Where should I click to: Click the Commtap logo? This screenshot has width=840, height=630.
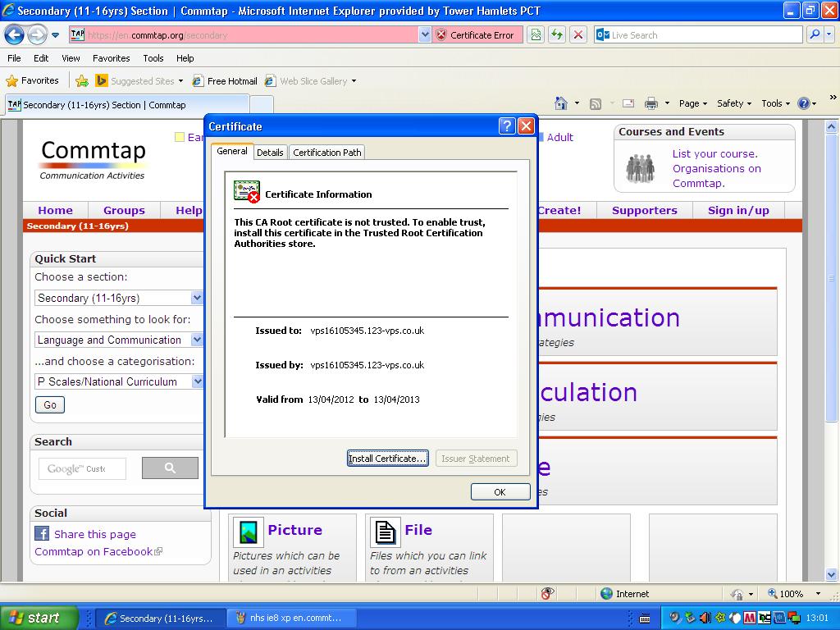[x=93, y=160]
